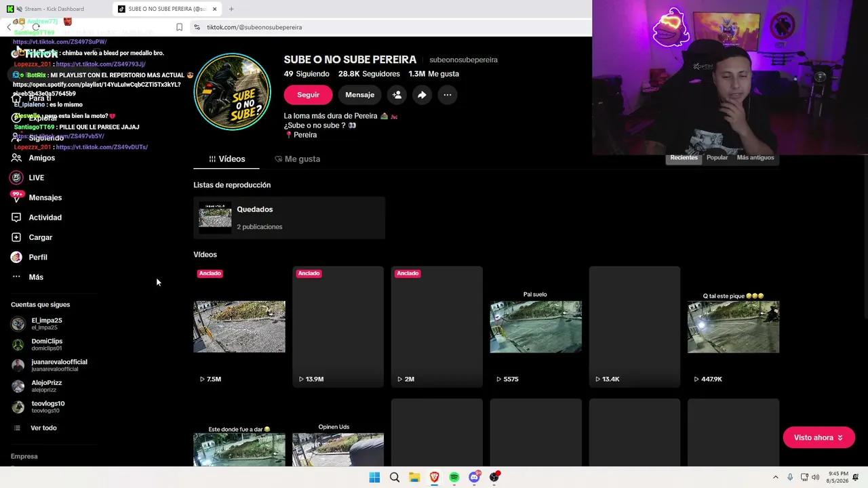
Task: Go back with the browser back arrow
Action: tap(9, 27)
